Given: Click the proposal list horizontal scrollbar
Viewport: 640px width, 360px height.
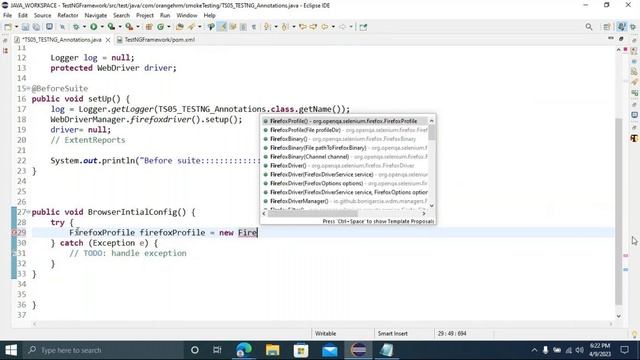Looking at the screenshot, I should pyautogui.click(x=313, y=213).
